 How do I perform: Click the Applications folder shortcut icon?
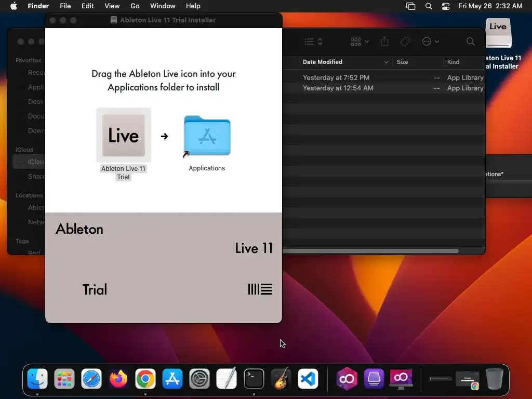[207, 136]
